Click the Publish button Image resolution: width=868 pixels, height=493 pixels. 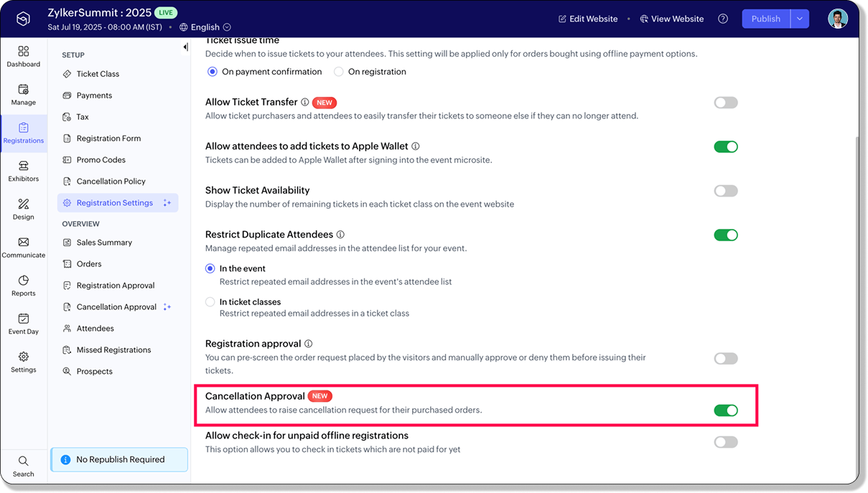(x=765, y=19)
